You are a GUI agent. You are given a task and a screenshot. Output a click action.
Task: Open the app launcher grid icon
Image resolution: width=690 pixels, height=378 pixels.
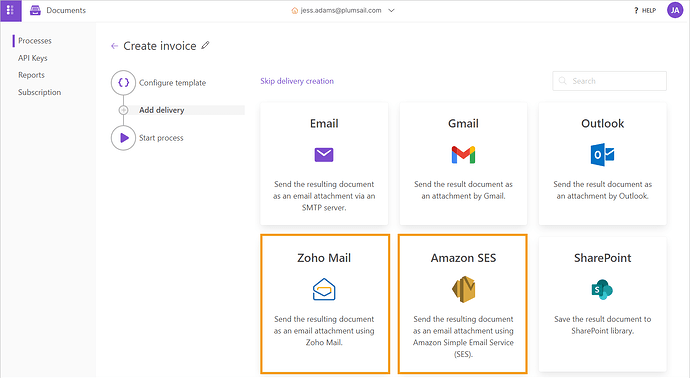[x=10, y=10]
